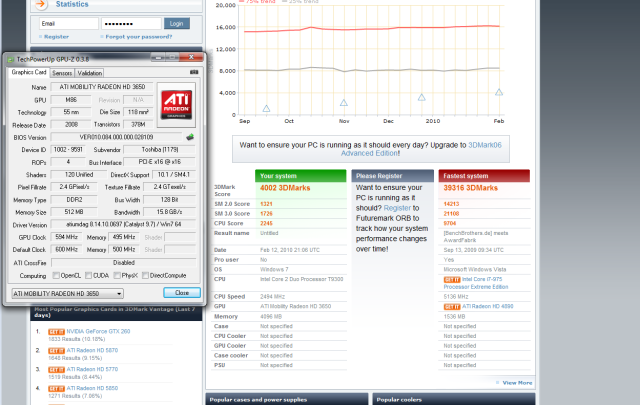Enable the DirectCompute checkbox
The height and width of the screenshot is (405, 640).
[145, 276]
